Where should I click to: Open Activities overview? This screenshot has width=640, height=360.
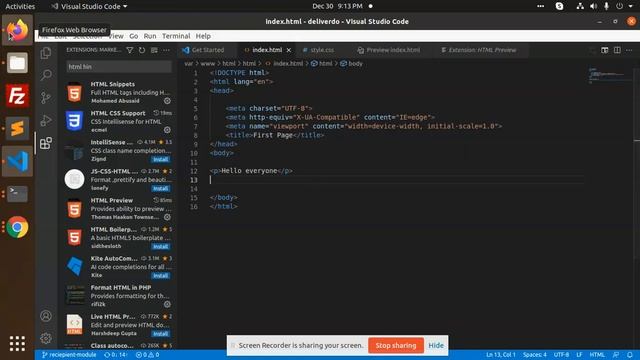pyautogui.click(x=20, y=6)
